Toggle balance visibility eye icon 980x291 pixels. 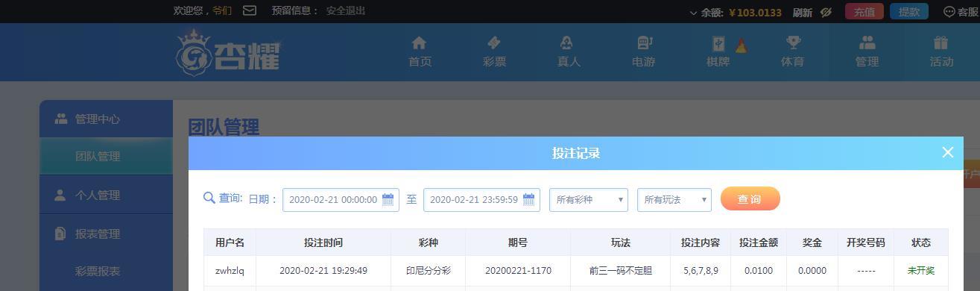point(825,12)
